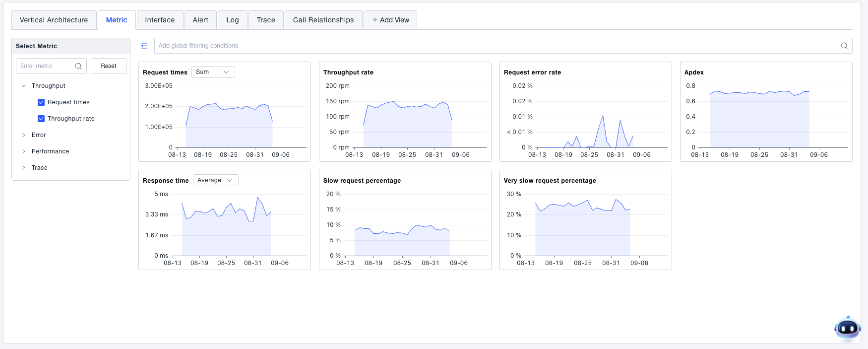Viewport: 868px width, 349px height.
Task: Click the search icon in global filter bar
Action: click(x=844, y=46)
